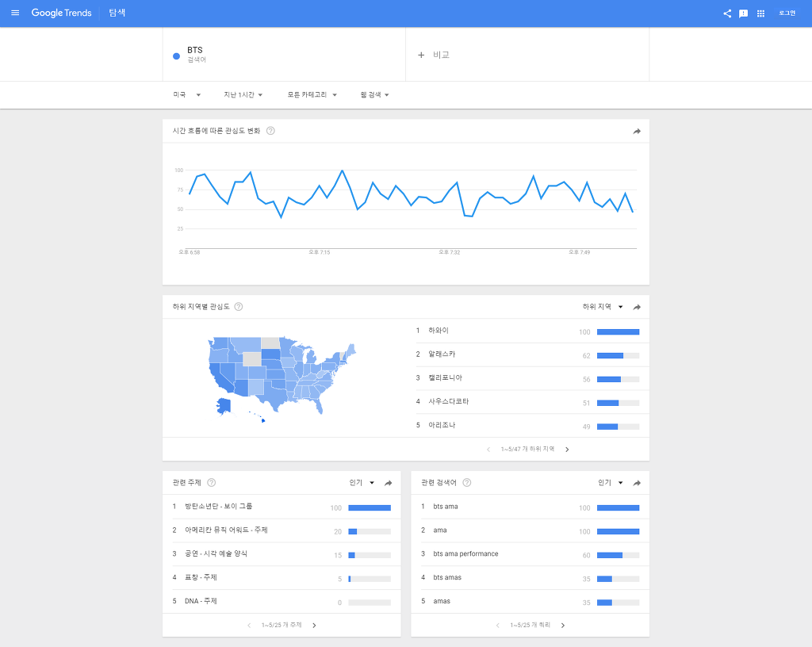Click the bts ama performance interest bar
The image size is (812, 647).
click(x=618, y=555)
